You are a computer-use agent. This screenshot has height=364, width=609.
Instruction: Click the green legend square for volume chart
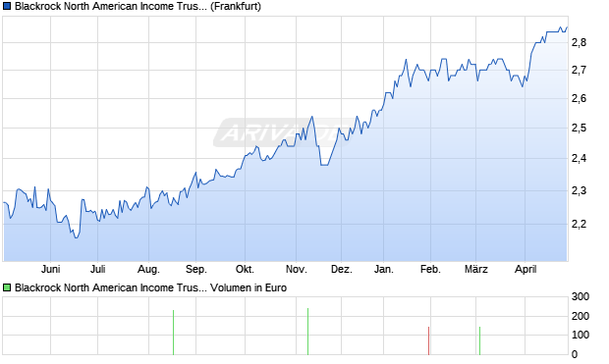[x=7, y=287]
